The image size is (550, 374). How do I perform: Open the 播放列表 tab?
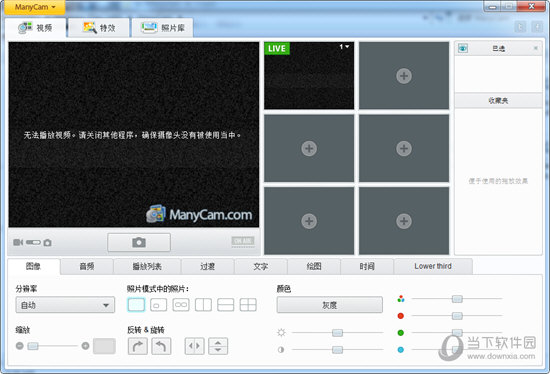click(147, 266)
